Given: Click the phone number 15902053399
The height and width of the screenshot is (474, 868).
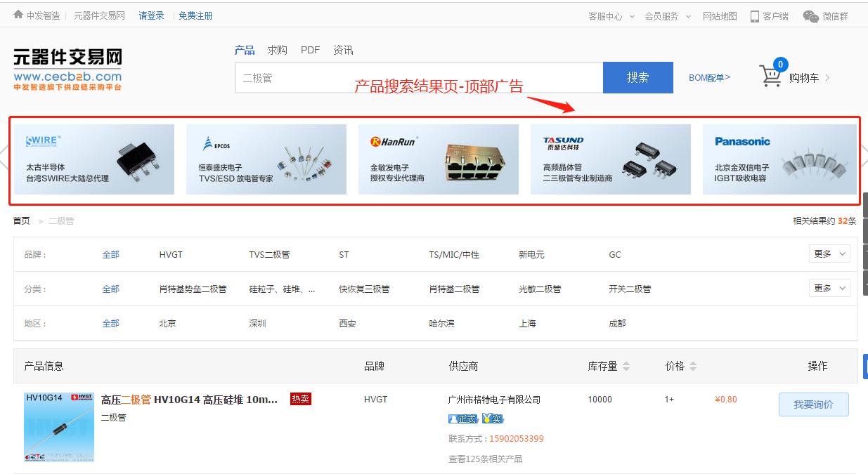Looking at the screenshot, I should tap(517, 438).
